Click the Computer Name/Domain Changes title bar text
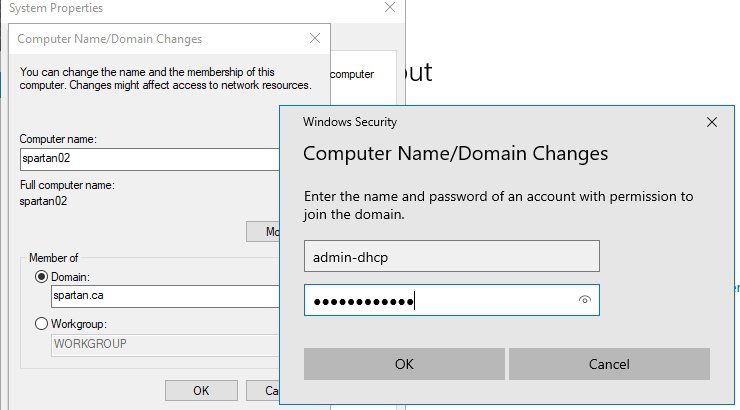 (110, 39)
